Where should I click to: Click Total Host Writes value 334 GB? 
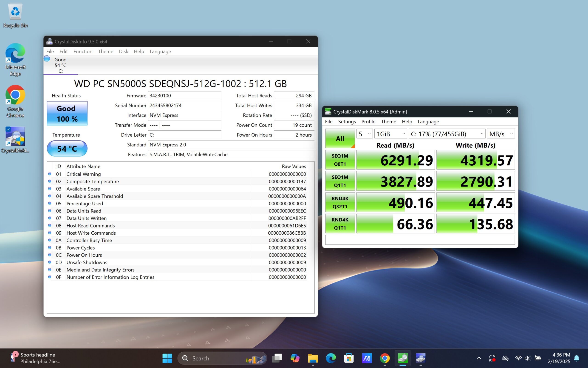pyautogui.click(x=294, y=105)
